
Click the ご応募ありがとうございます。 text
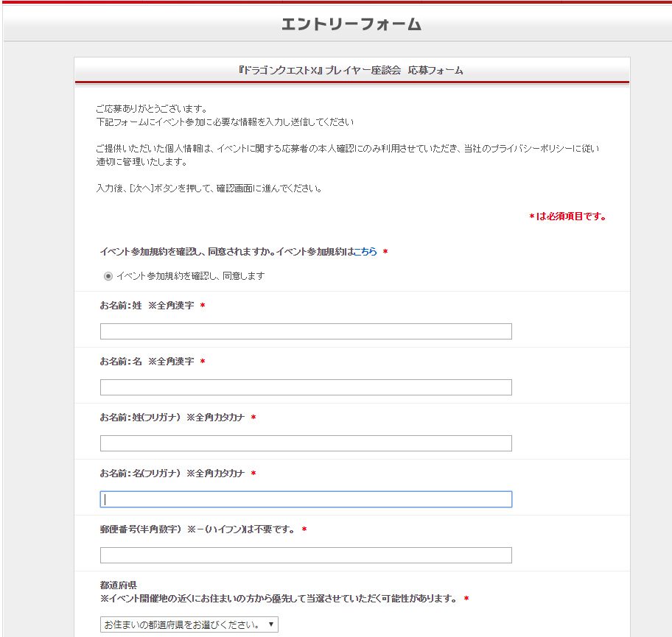(152, 109)
